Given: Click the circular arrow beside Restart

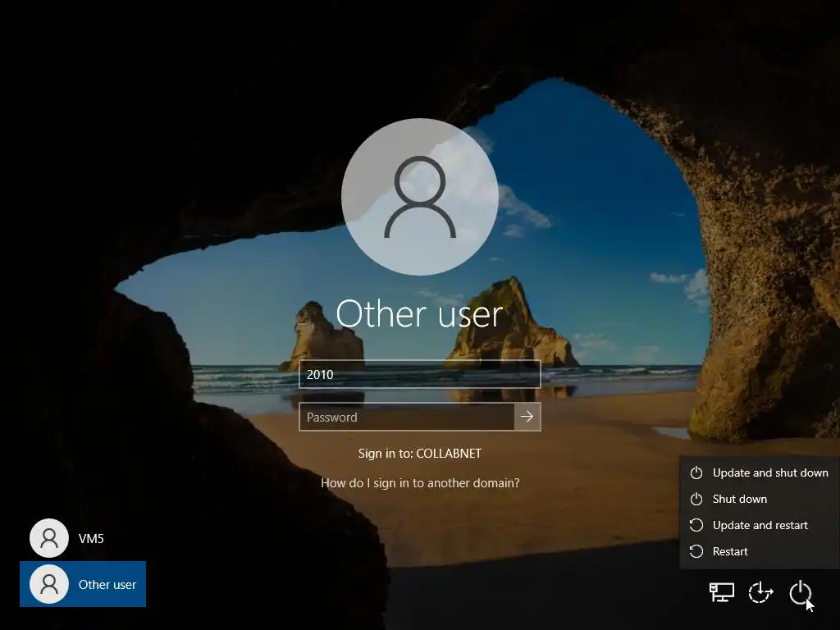Looking at the screenshot, I should (x=696, y=551).
